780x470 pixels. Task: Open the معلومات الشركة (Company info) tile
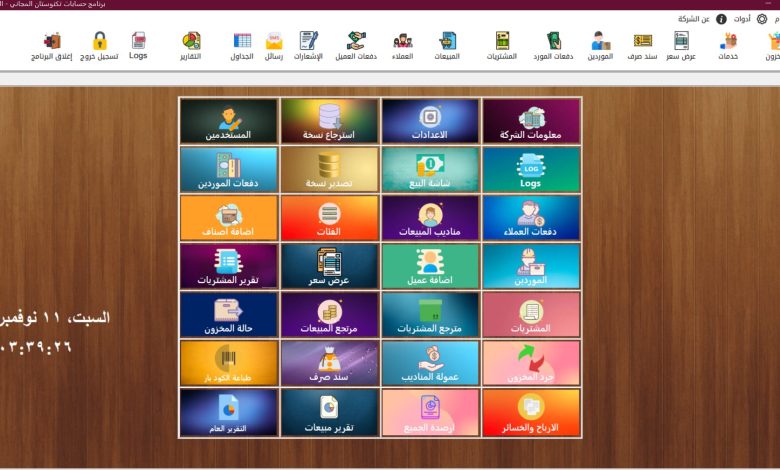tap(531, 121)
